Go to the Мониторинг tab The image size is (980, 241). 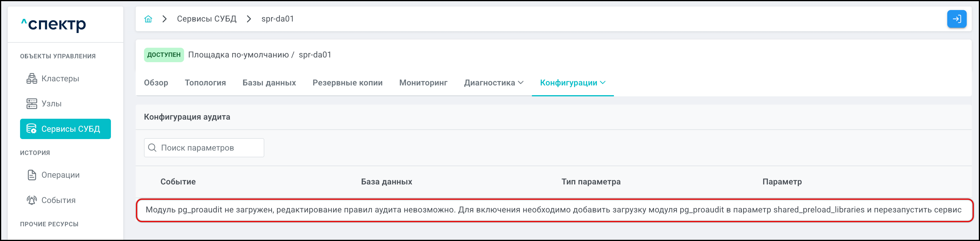(423, 83)
